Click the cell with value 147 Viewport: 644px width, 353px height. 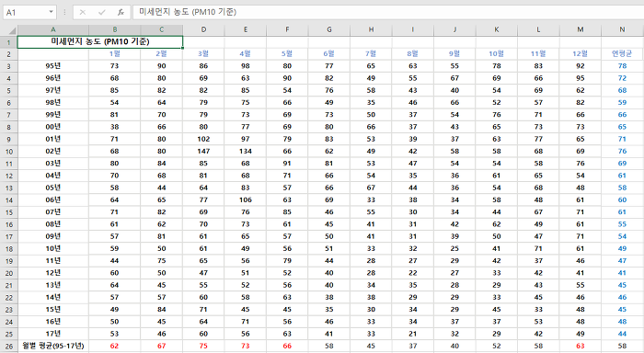click(203, 152)
